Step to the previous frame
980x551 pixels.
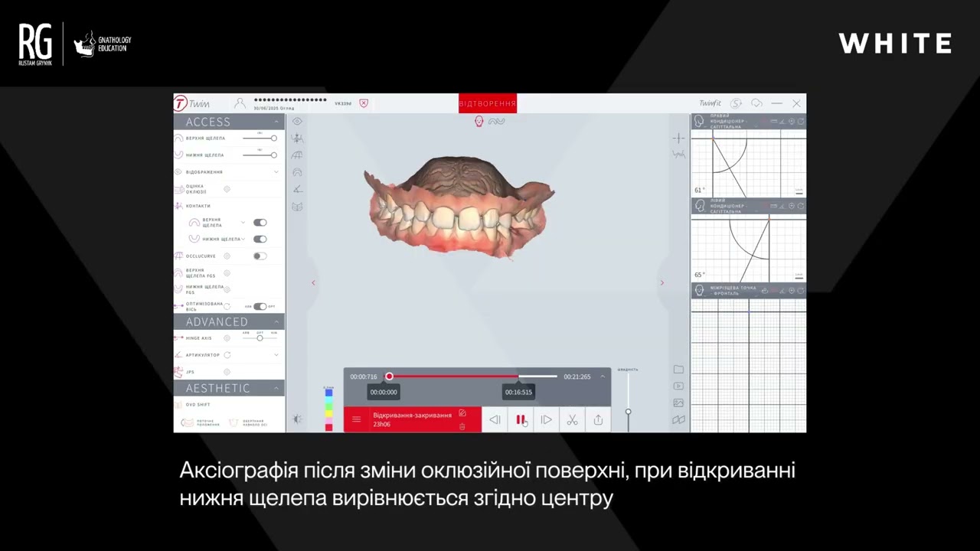tap(495, 419)
